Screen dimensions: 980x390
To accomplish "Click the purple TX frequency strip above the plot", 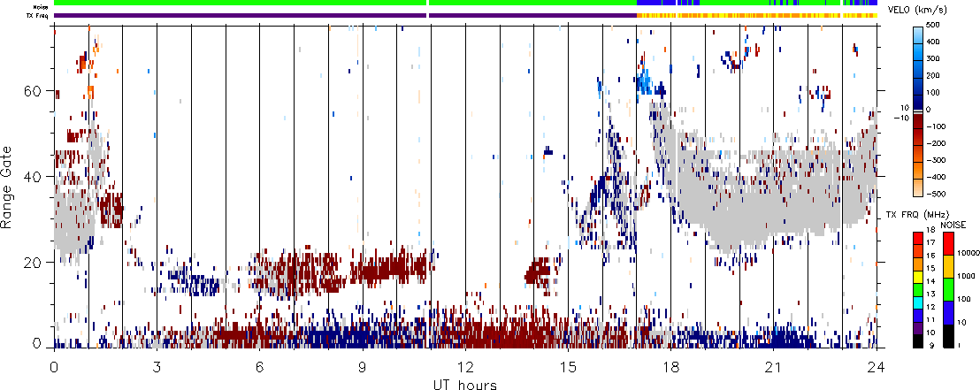I will click(x=345, y=15).
